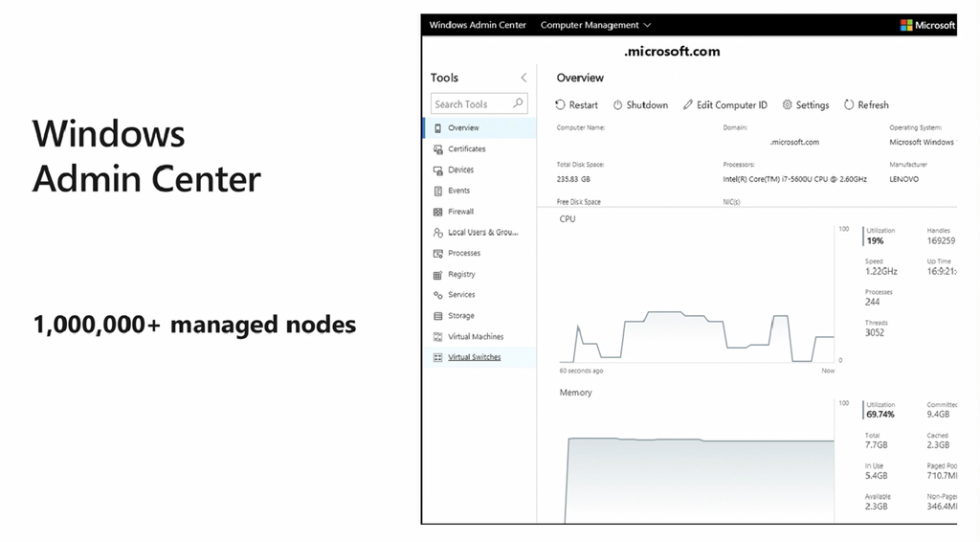Click CPU utilization value 19%
The width and height of the screenshot is (980, 542).
point(875,240)
